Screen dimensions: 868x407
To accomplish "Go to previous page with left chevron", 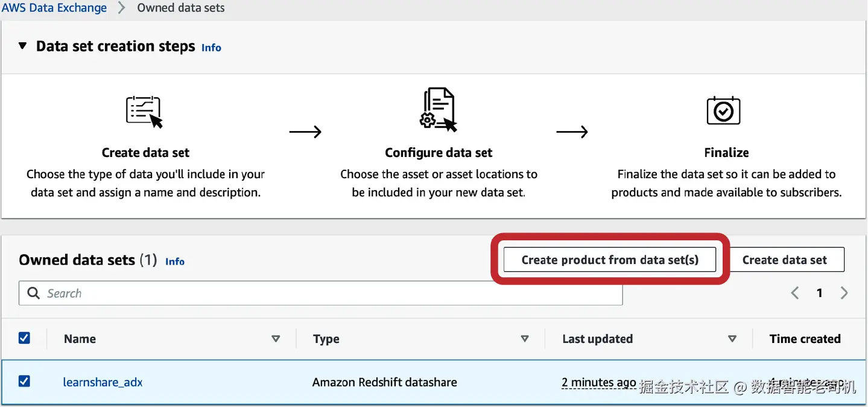I will point(795,293).
